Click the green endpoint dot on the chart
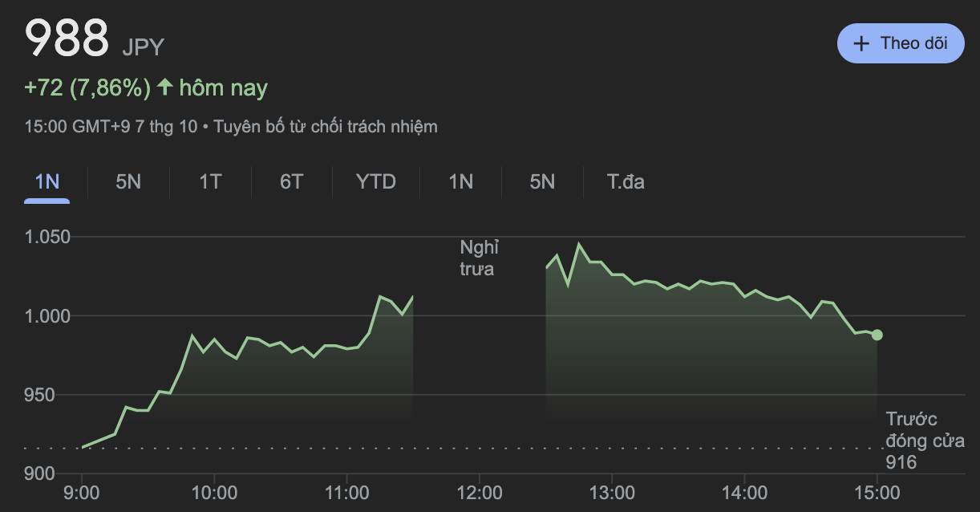 click(x=877, y=335)
